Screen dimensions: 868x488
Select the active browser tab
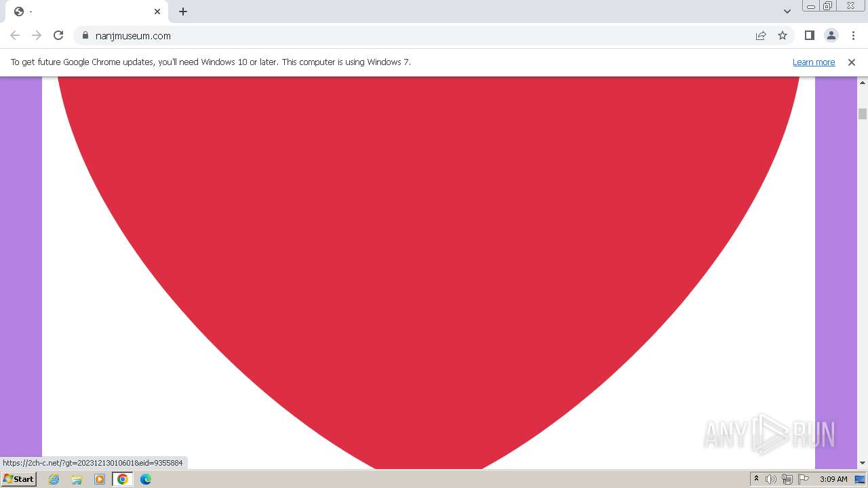pos(86,12)
